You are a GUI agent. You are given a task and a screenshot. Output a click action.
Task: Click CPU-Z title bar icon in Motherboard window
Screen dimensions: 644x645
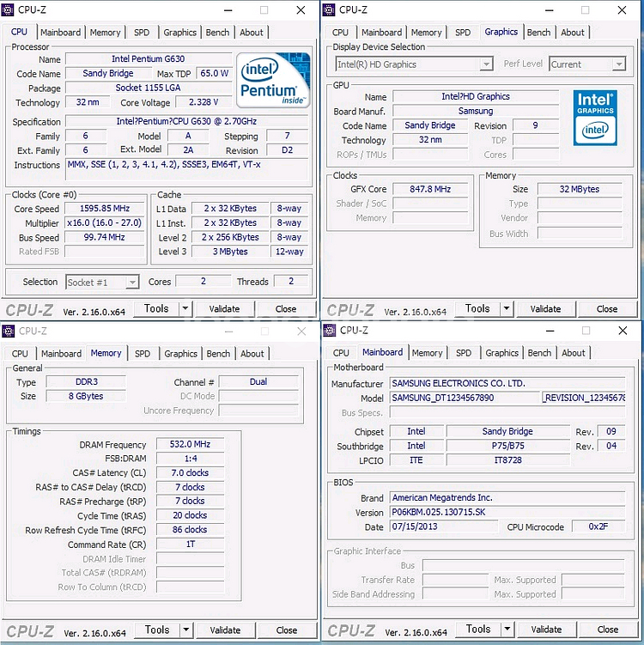click(331, 330)
